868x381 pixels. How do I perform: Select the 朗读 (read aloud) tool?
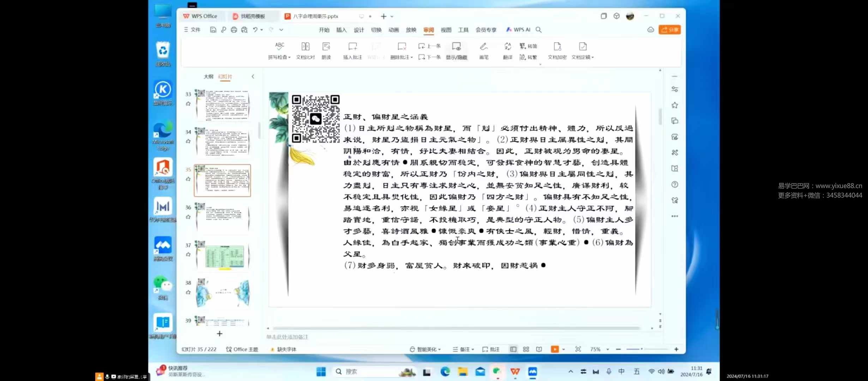click(x=326, y=50)
